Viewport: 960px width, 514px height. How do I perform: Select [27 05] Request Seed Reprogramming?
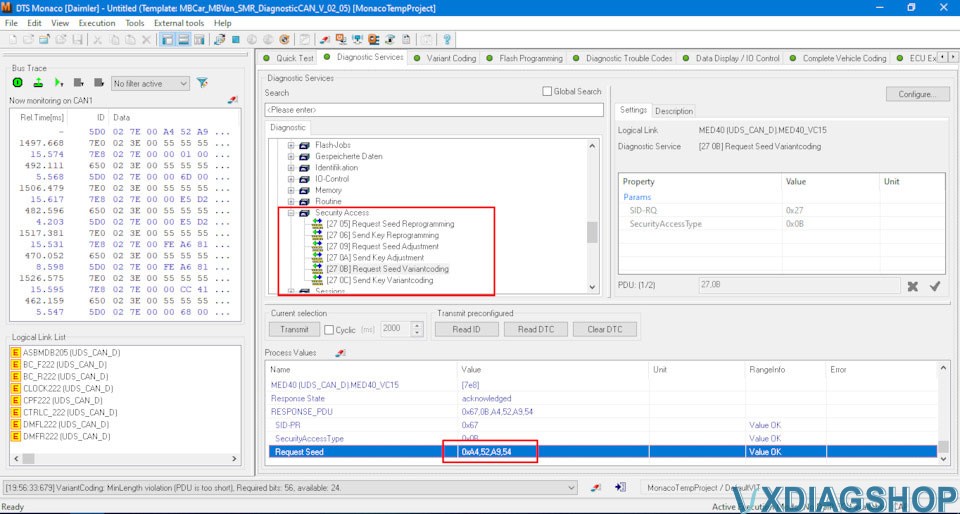coord(390,224)
